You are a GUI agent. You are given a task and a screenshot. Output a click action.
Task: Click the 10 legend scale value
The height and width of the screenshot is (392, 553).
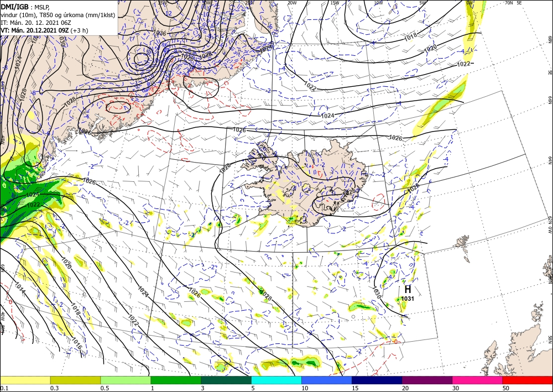305,388
